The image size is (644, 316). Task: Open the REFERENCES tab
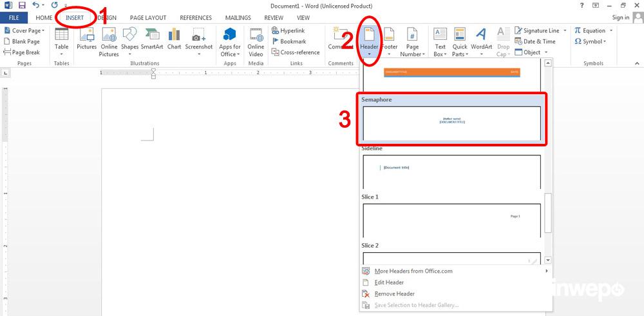(x=196, y=18)
